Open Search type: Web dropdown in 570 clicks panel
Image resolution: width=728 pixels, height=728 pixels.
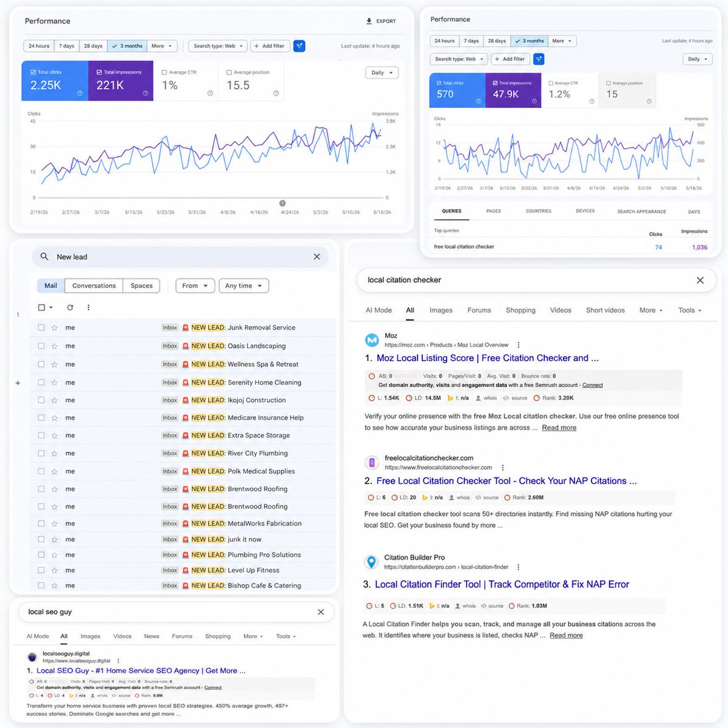coord(459,59)
